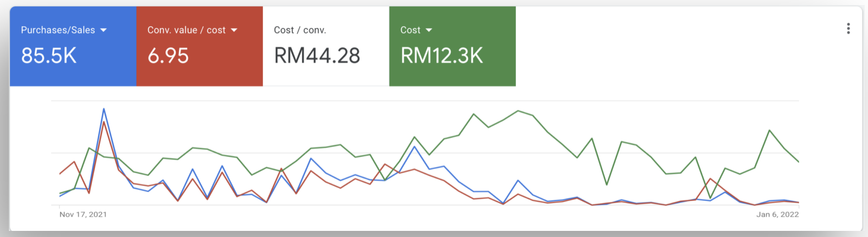Click the Jan 6, 2022 end date label
Image resolution: width=868 pixels, height=237 pixels.
coord(778,214)
